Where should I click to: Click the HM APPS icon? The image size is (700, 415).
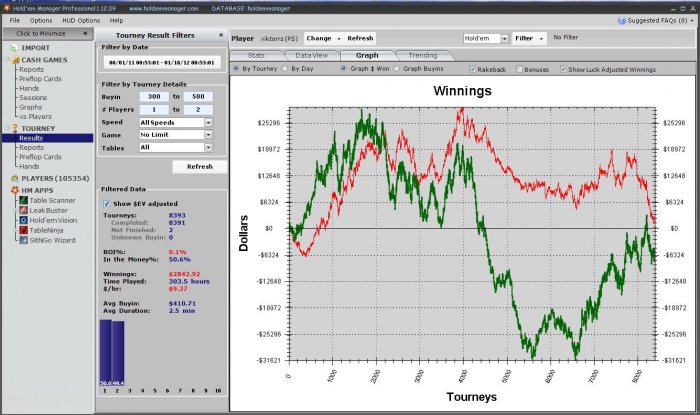[15, 191]
